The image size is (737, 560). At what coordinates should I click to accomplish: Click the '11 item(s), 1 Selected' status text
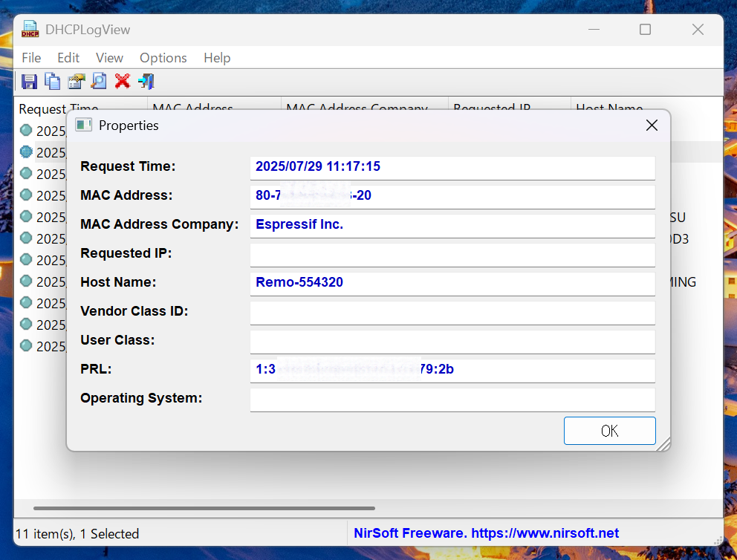[77, 534]
